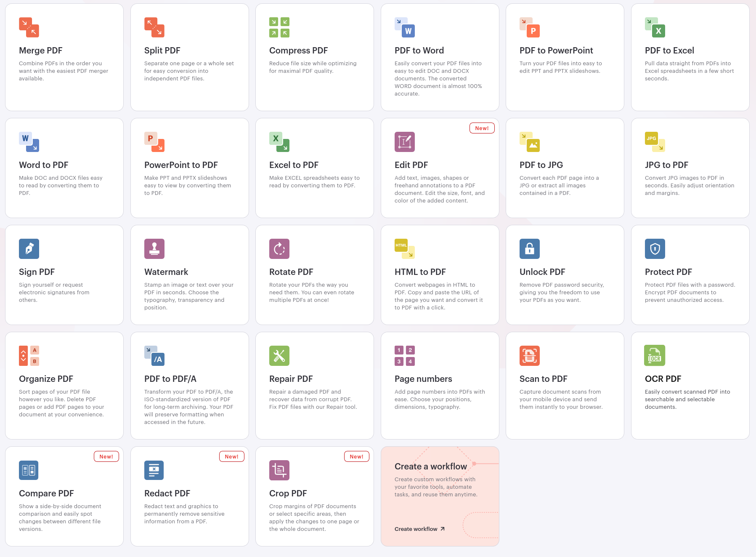Select the Unlock PDF padlock icon

coord(530,249)
